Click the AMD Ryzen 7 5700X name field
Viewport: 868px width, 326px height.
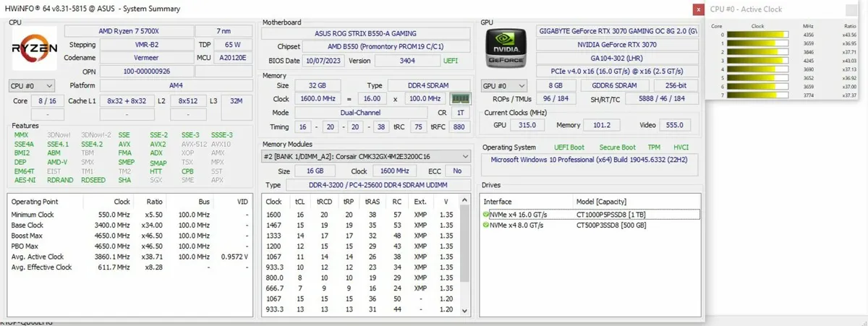(128, 31)
